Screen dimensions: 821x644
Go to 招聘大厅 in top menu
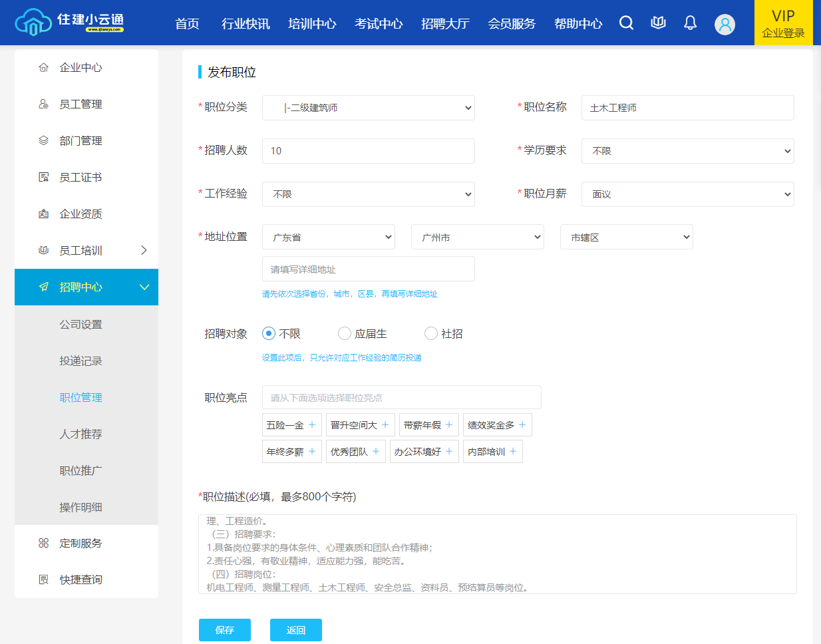[445, 24]
